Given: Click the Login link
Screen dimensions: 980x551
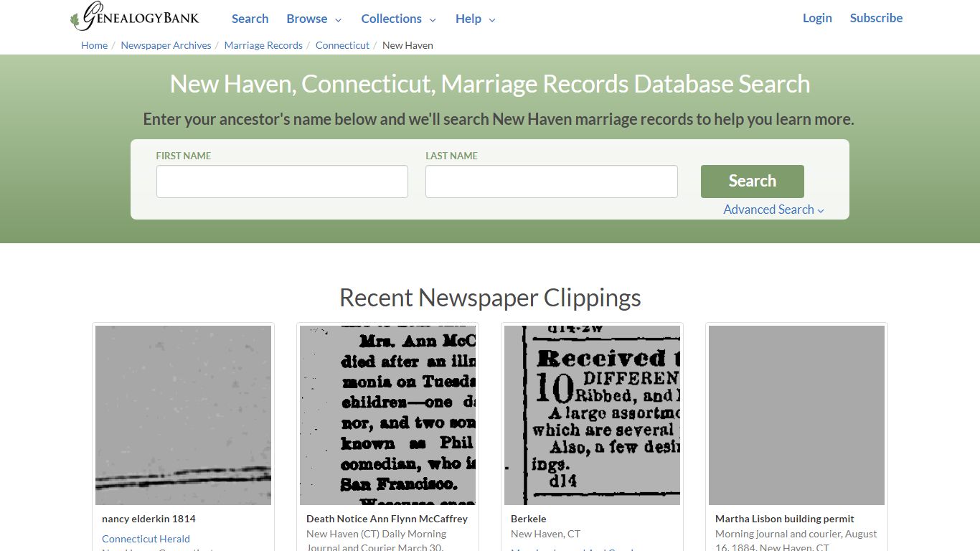Looking at the screenshot, I should pyautogui.click(x=817, y=18).
